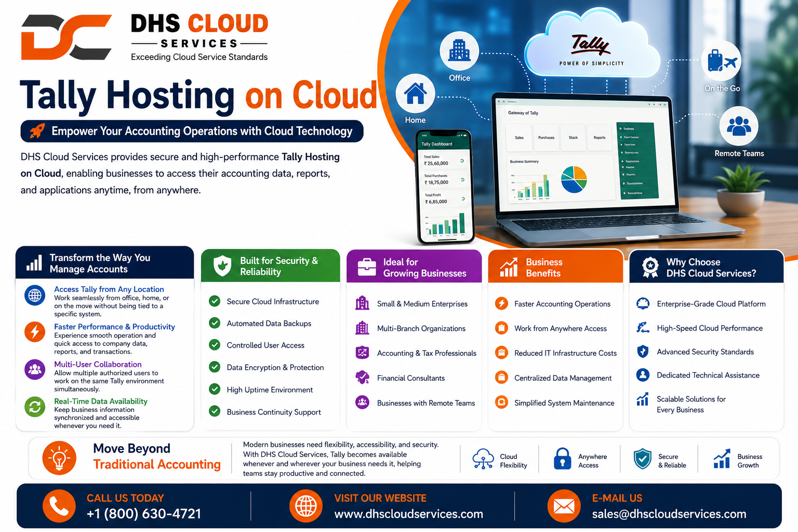Click the check mark beside Data Encryption & Protection
The width and height of the screenshot is (798, 532).
215,367
